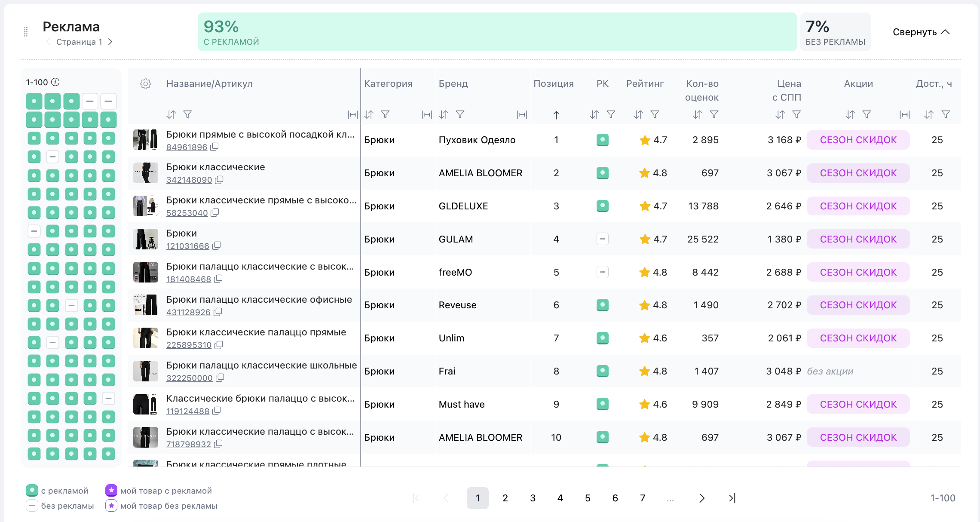Copy article number 84961896
Viewport: 980px width, 522px height.
(214, 147)
